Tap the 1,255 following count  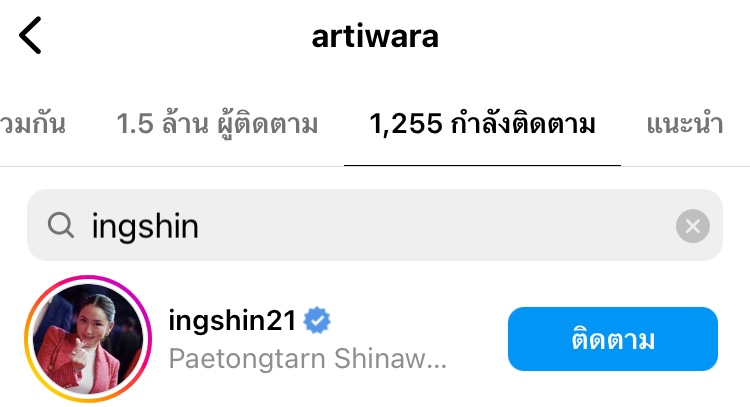[x=406, y=124]
